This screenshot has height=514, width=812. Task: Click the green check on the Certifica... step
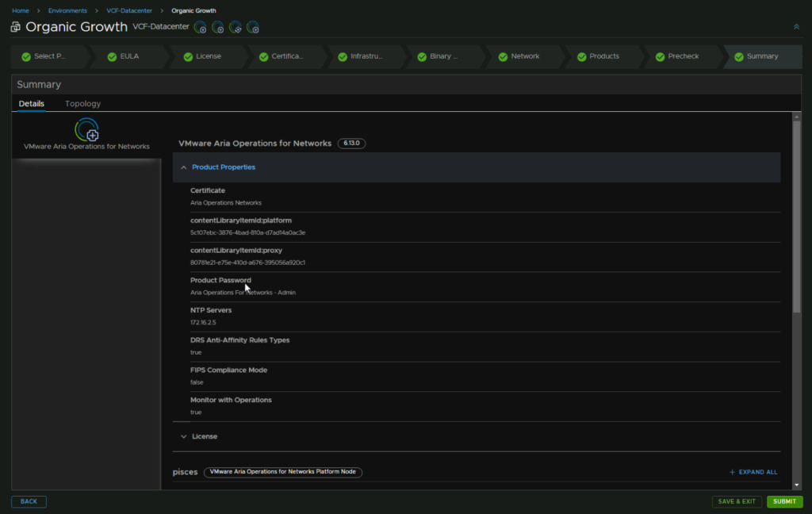click(x=263, y=56)
